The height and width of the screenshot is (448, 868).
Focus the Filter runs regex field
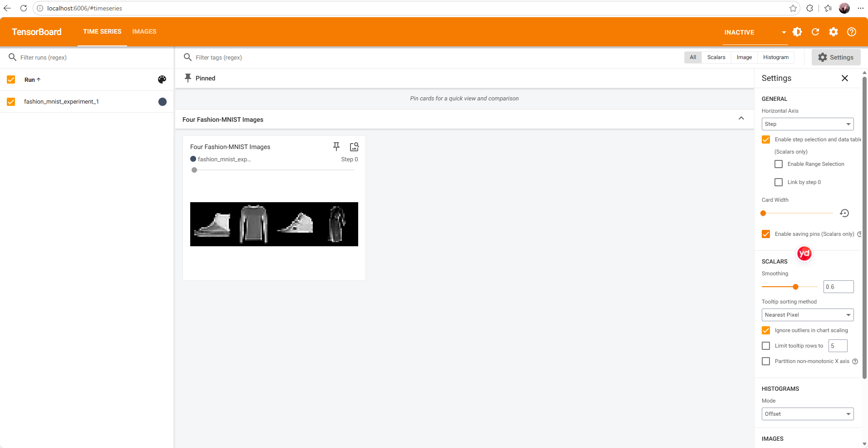93,57
